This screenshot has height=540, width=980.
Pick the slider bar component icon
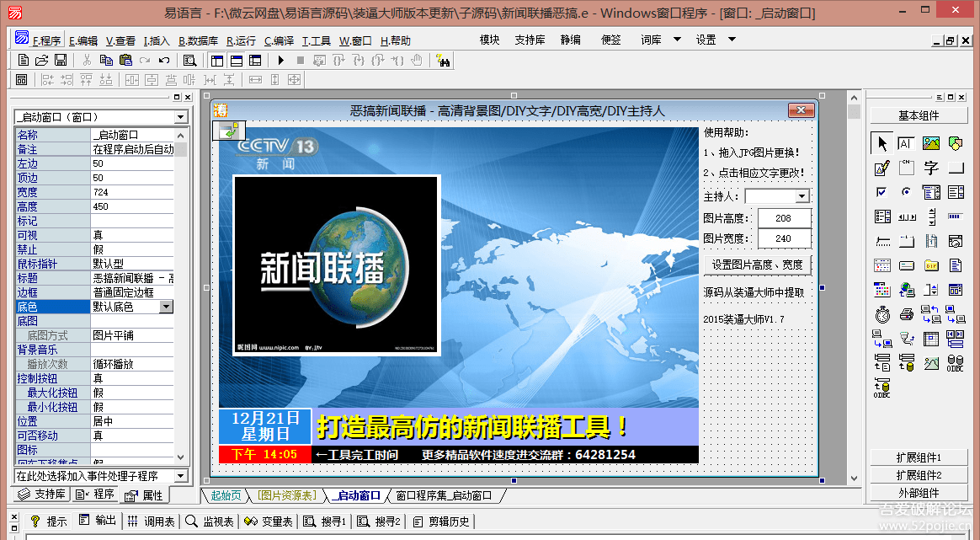point(881,241)
